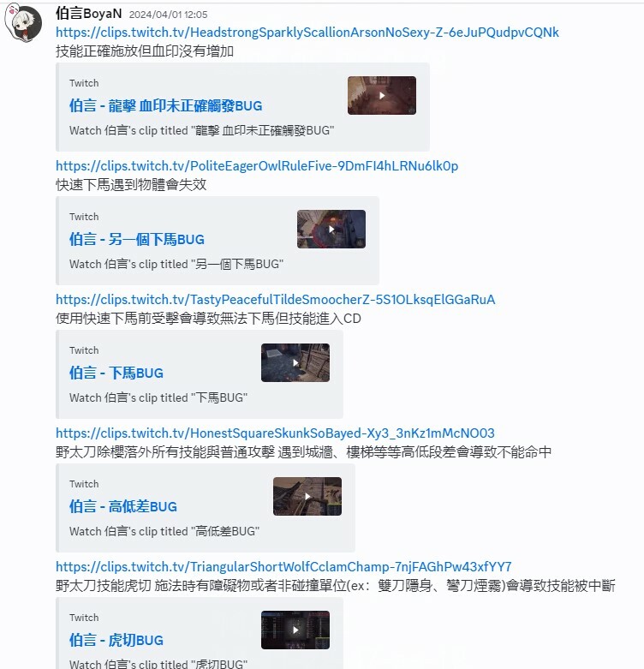Open embed title 虎切BUG

tap(116, 640)
